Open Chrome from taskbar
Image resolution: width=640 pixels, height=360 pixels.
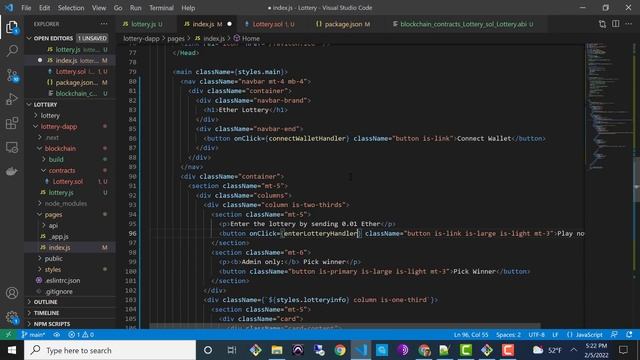pyautogui.click(x=340, y=350)
